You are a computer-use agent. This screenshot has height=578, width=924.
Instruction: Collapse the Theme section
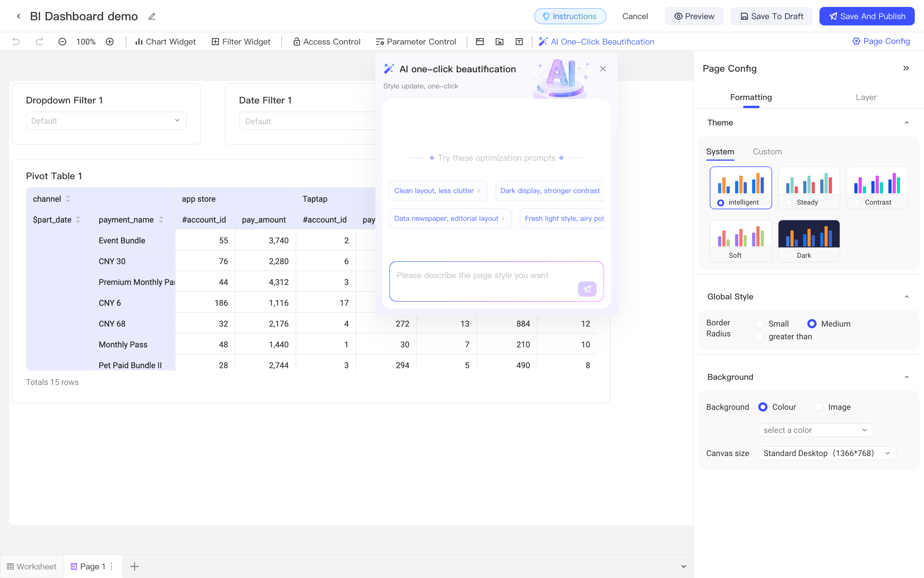906,123
